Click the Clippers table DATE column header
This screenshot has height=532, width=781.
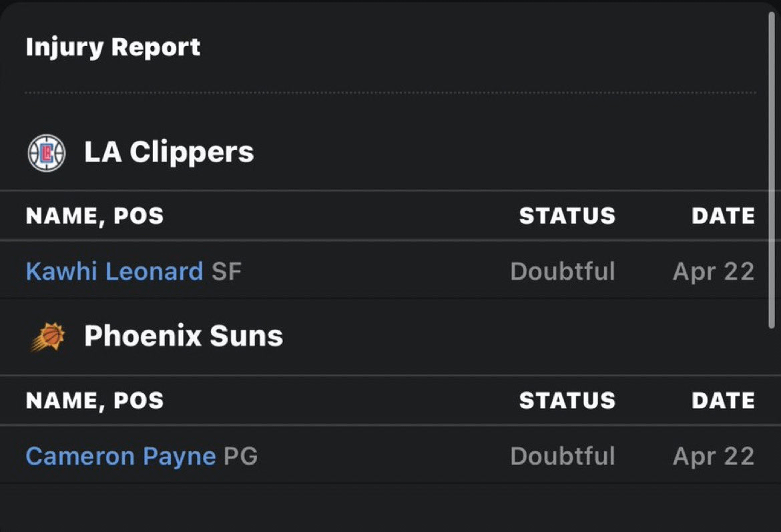[723, 216]
